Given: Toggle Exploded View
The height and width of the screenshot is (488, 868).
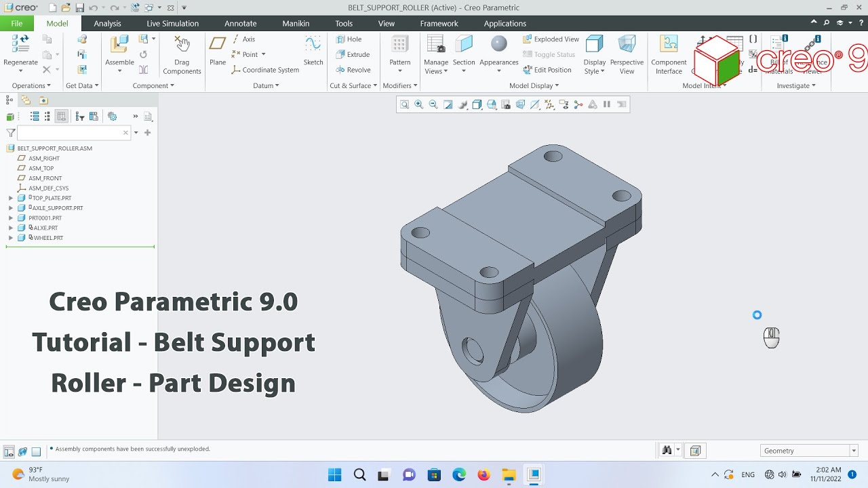Looking at the screenshot, I should tap(551, 39).
